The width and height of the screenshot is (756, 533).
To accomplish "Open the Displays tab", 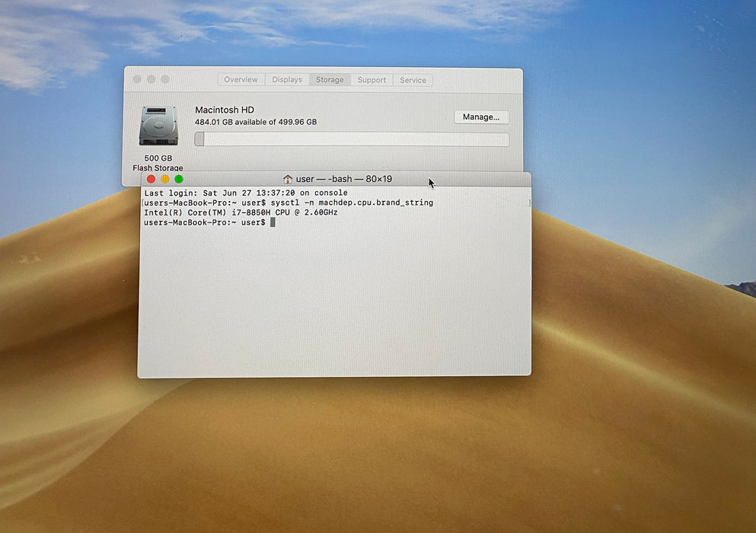I will (x=287, y=80).
